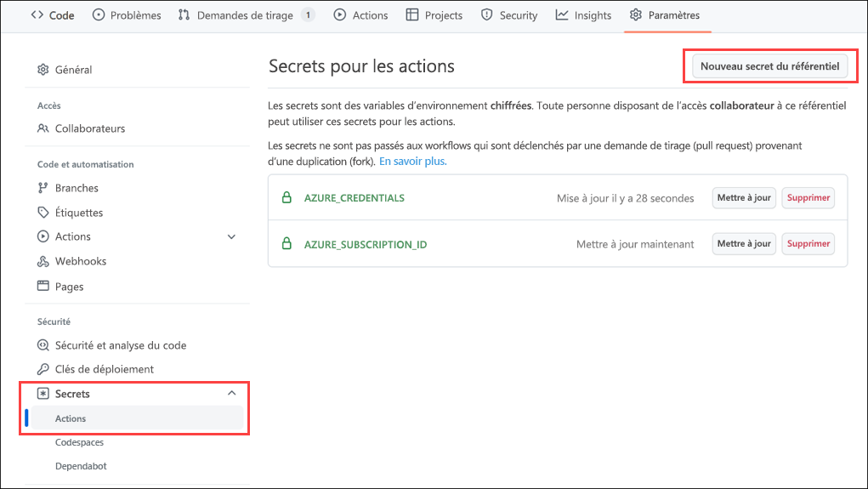Update the AZURE_CREDENTIALS secret with Mettre à jour

744,197
